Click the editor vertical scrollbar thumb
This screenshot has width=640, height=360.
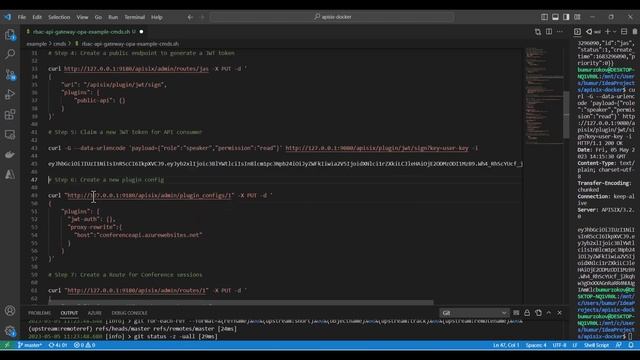click(x=567, y=115)
